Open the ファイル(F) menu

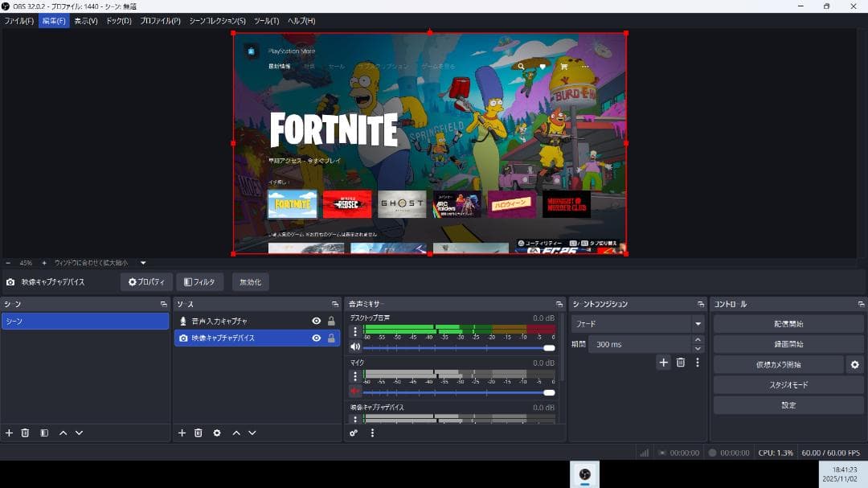click(x=19, y=21)
